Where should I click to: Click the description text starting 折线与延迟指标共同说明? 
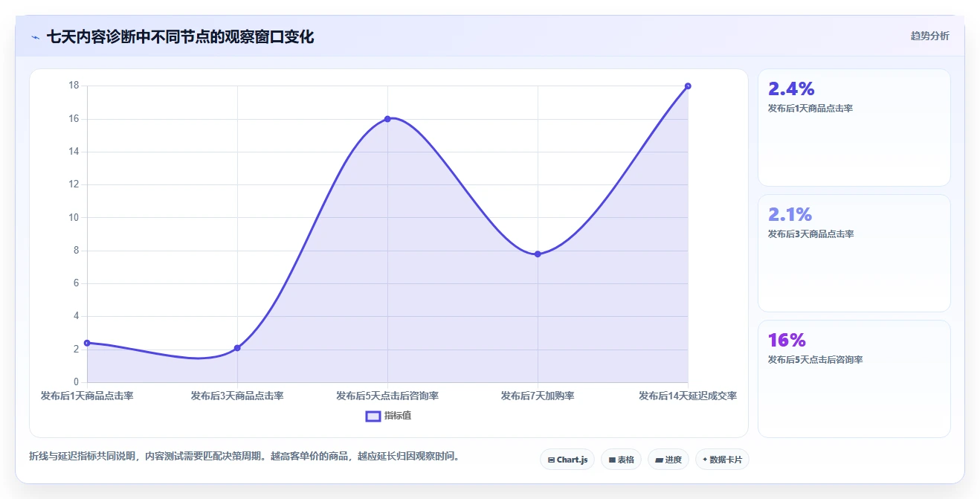coord(244,456)
